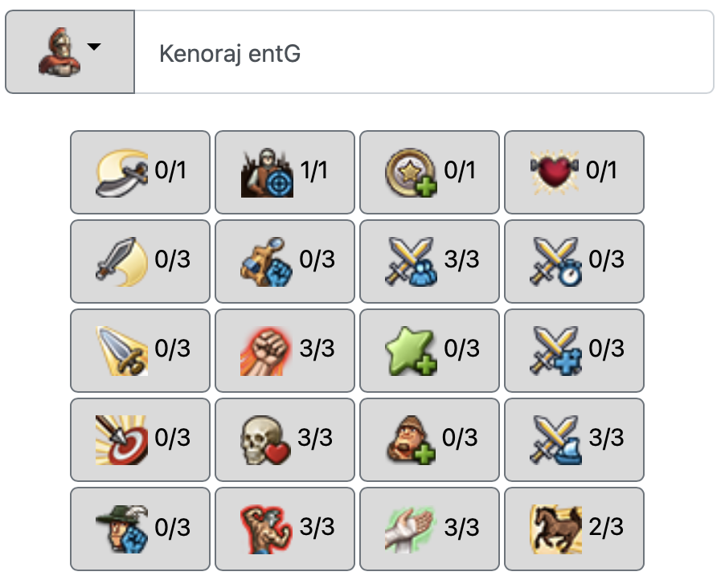The height and width of the screenshot is (588, 725).
Task: Select the soldier with green plus skill
Action: (x=429, y=439)
